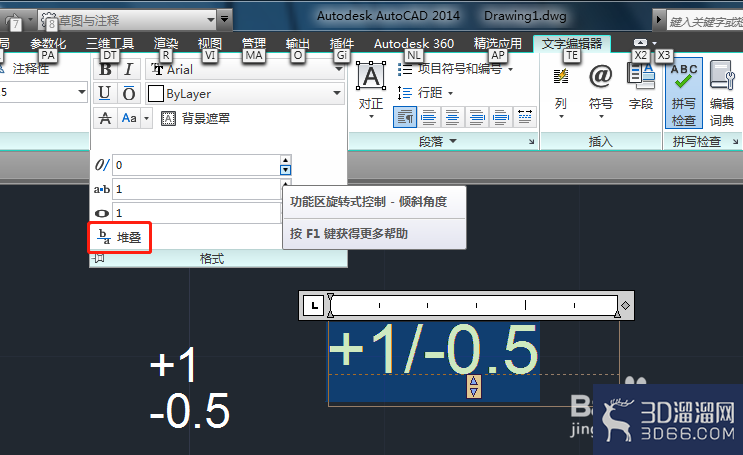
Task: Toggle Spell Check ABC button
Action: (683, 93)
